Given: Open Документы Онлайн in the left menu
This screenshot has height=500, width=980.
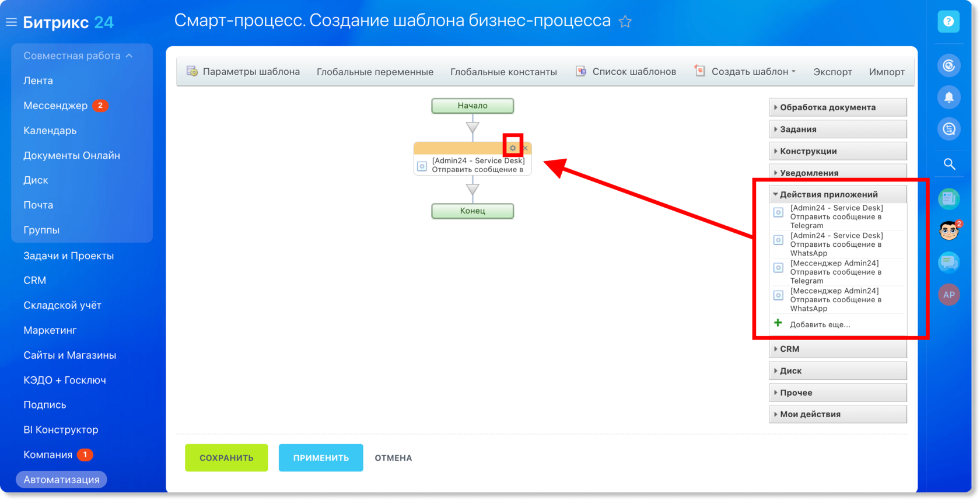Looking at the screenshot, I should (72, 156).
